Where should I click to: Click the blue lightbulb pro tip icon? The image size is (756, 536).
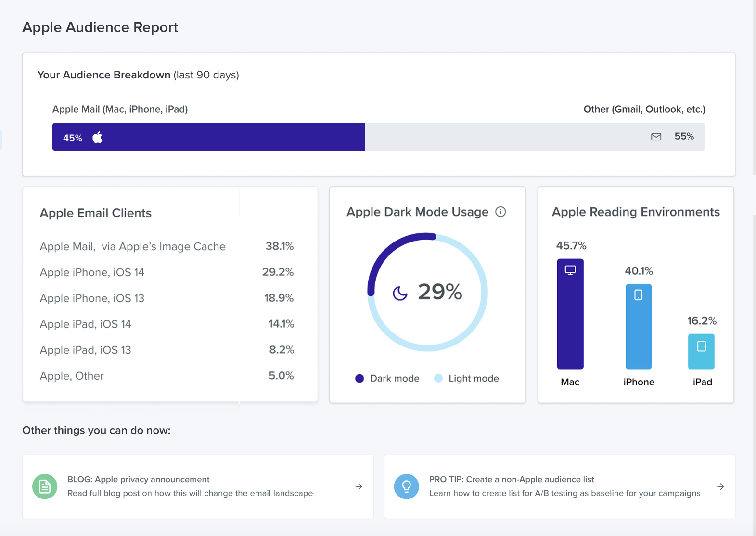tap(407, 486)
